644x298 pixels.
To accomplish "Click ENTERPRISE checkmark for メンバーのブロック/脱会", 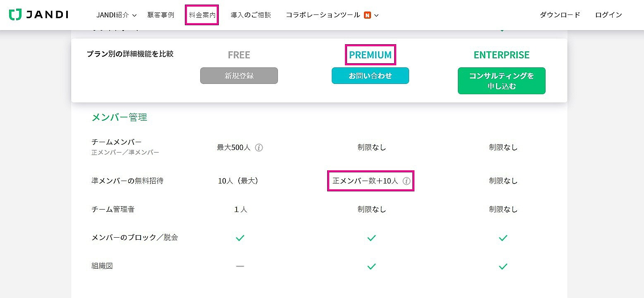I will (503, 238).
